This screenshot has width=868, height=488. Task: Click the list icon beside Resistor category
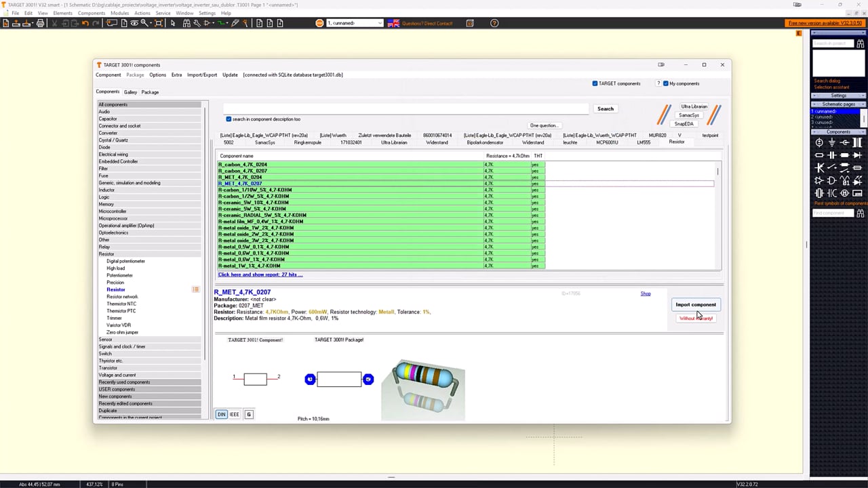[x=195, y=289]
